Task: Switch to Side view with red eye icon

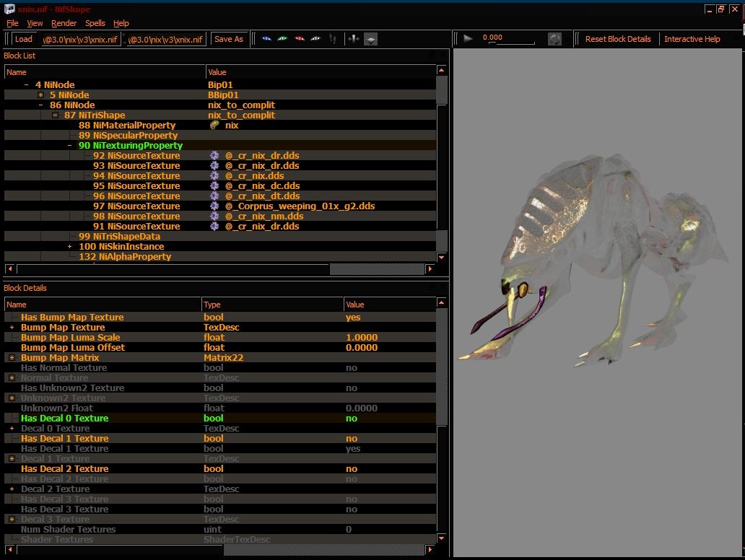Action: click(x=300, y=39)
